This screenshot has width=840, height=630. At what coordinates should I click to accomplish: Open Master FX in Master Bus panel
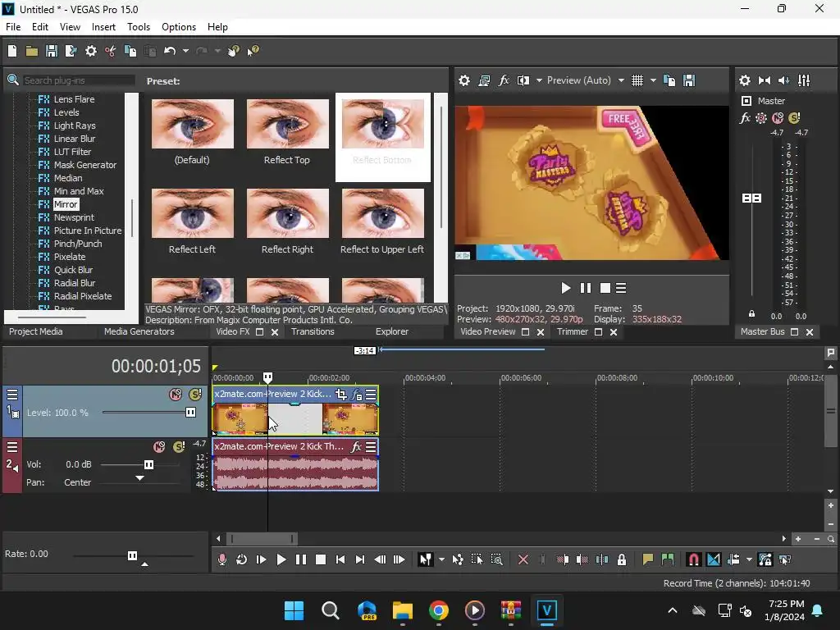pyautogui.click(x=745, y=118)
